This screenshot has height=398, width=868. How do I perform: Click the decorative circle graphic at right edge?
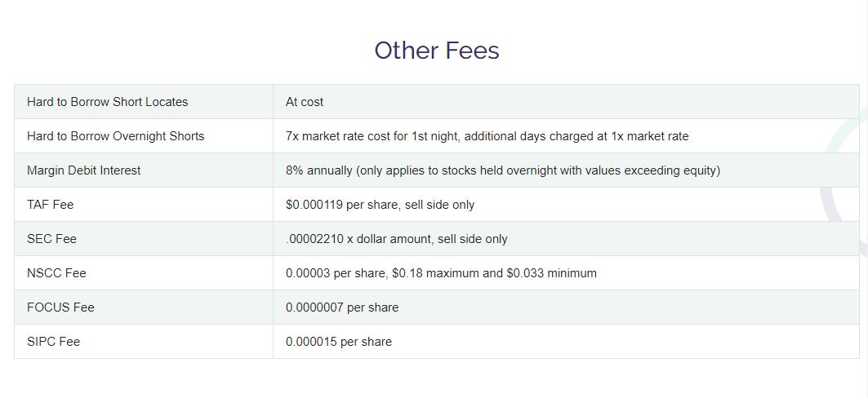pyautogui.click(x=846, y=183)
